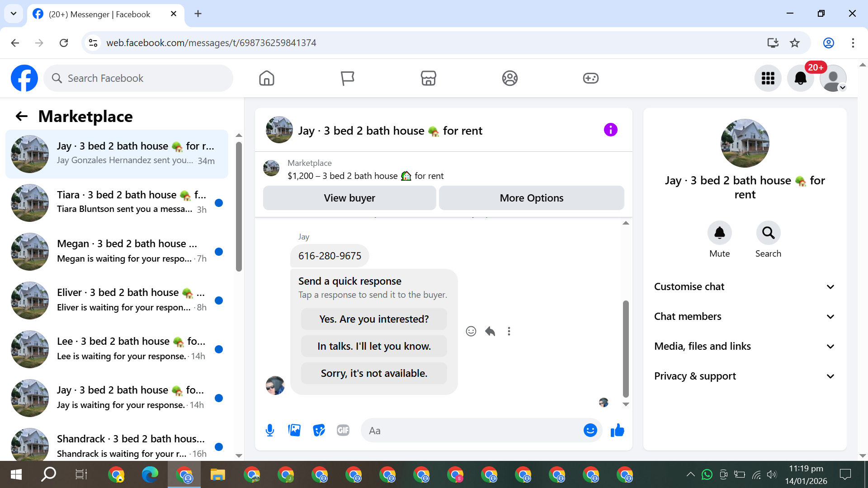Image resolution: width=868 pixels, height=488 pixels.
Task: Click the reply arrow beside message
Action: [490, 331]
